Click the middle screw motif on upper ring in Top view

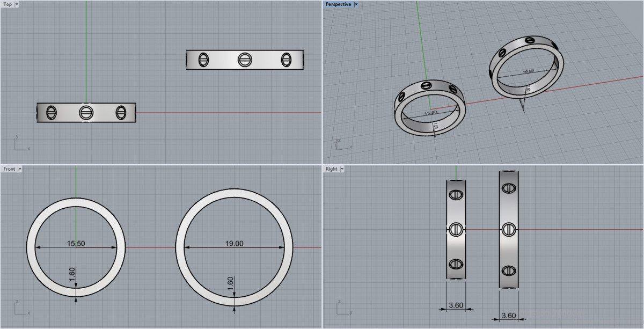pyautogui.click(x=245, y=60)
